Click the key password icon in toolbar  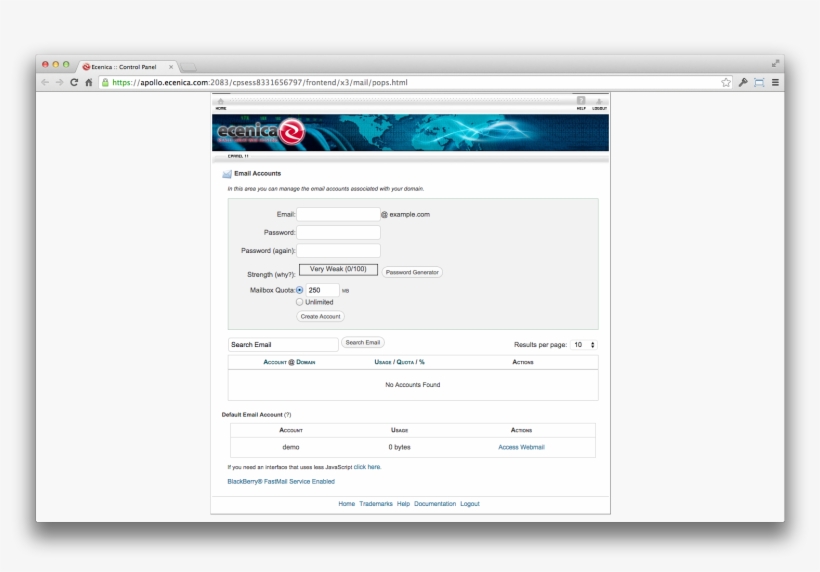pos(743,82)
